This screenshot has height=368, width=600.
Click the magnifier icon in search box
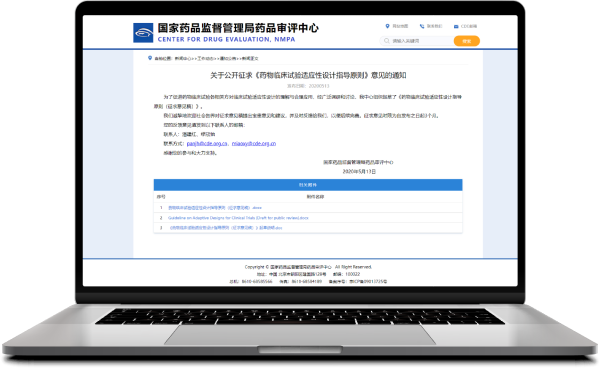(x=387, y=41)
